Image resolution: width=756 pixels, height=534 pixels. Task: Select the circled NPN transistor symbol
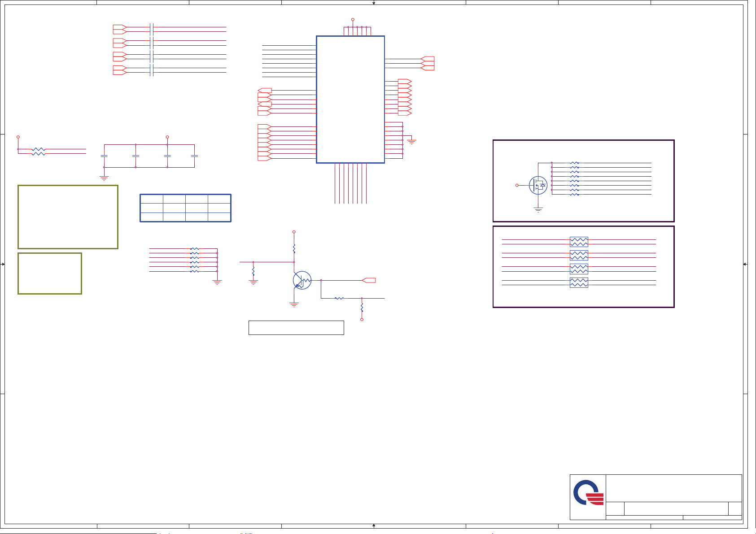[302, 280]
